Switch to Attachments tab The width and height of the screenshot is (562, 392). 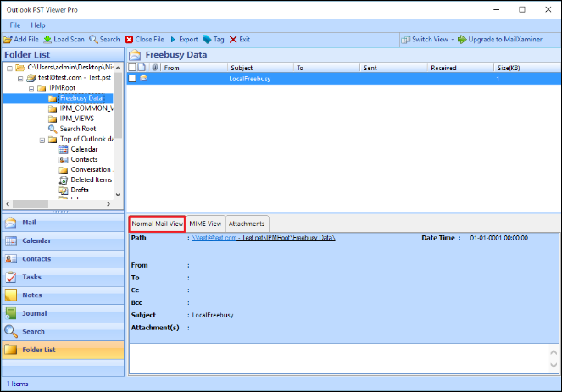[247, 224]
